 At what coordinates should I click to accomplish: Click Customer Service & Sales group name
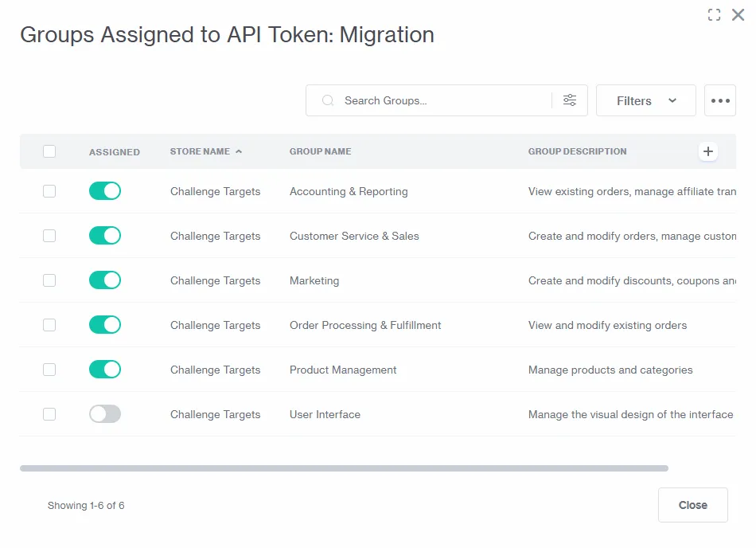pyautogui.click(x=354, y=236)
